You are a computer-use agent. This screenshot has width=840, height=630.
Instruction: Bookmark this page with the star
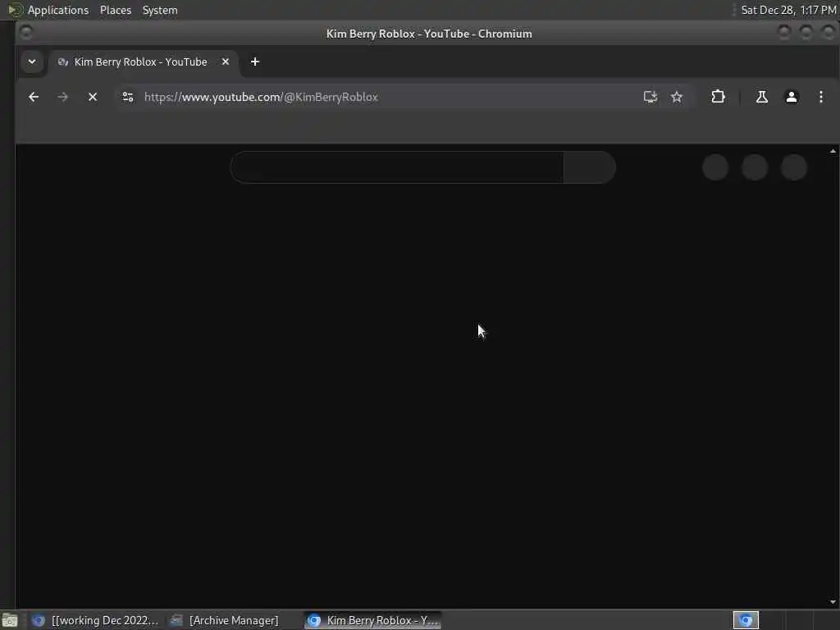(677, 97)
